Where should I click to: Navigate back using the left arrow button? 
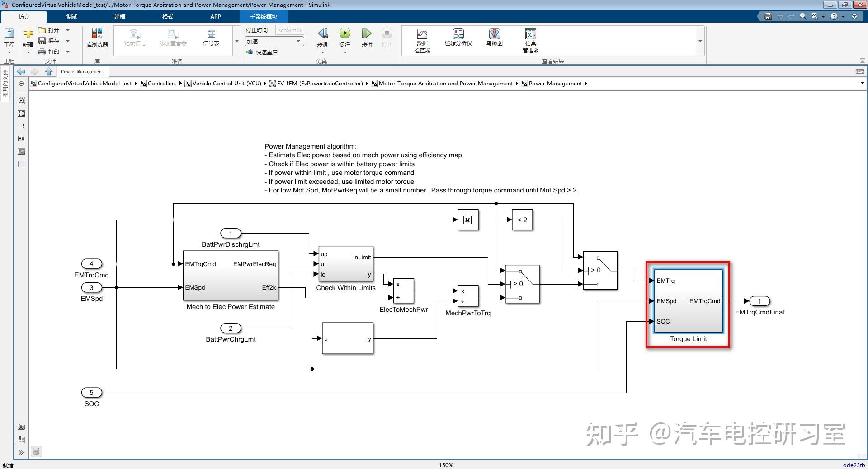[x=20, y=71]
